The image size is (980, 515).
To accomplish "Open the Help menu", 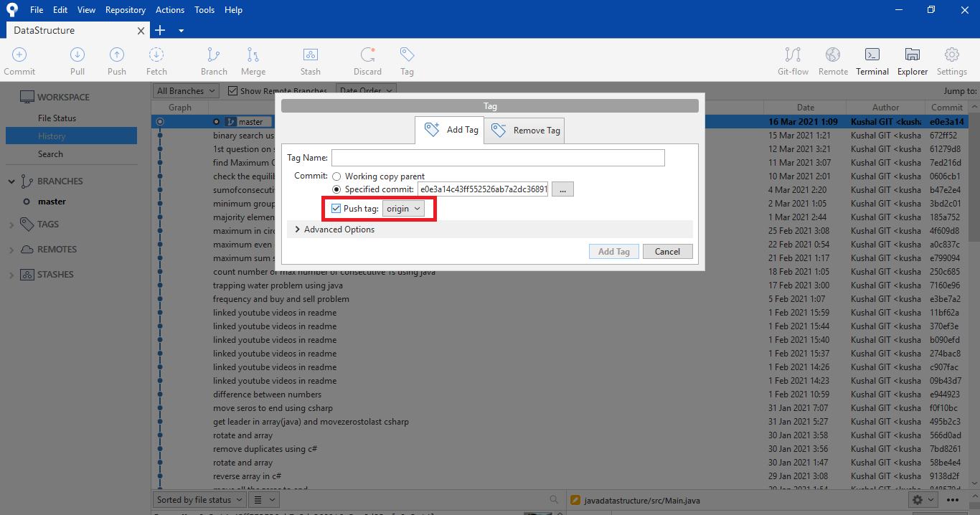I will [233, 10].
